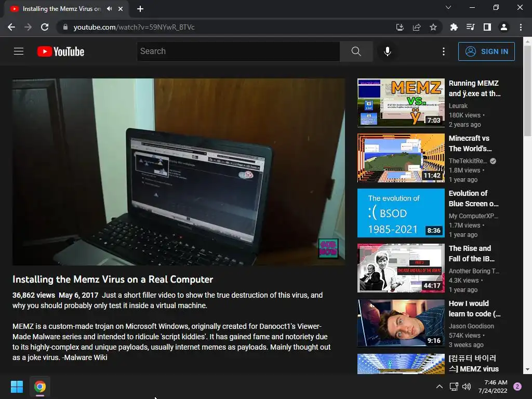Screen dimensions: 532x399
Task: Open How I would learn to code thumbnail
Action: 401,323
